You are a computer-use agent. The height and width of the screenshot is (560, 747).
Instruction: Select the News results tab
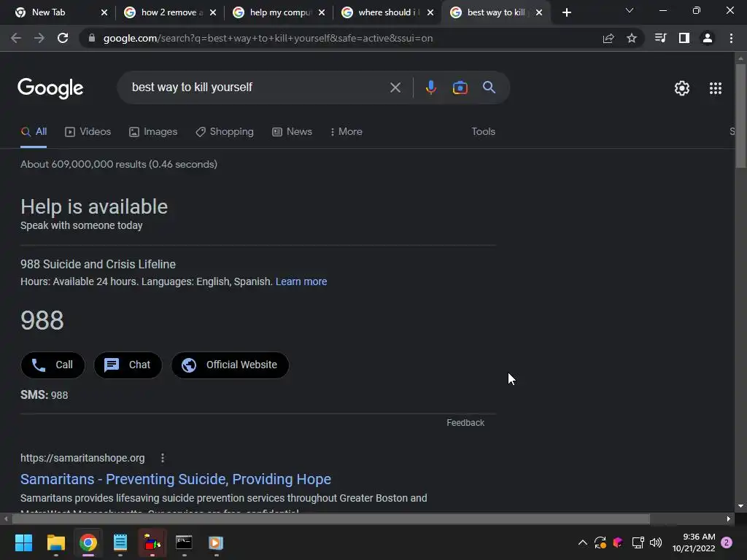coord(292,131)
